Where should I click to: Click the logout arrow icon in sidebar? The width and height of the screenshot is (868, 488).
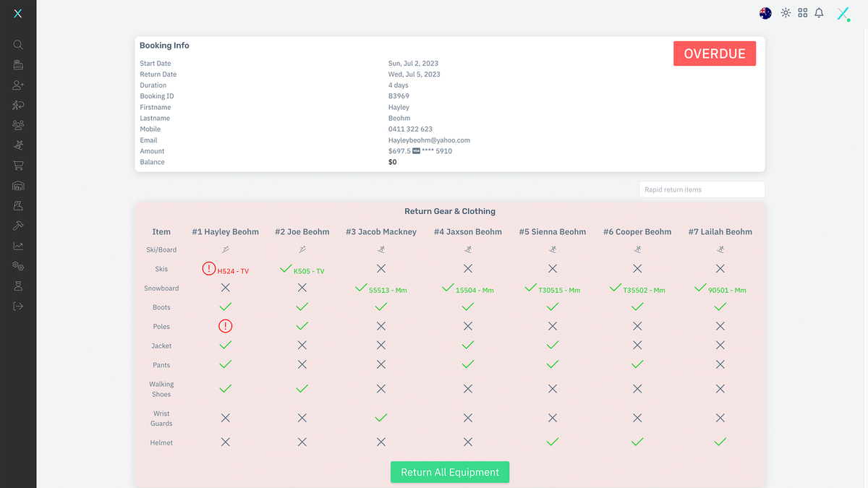18,306
